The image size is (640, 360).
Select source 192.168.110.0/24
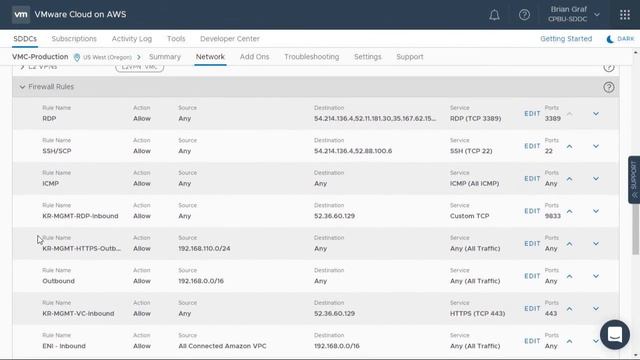[204, 248]
